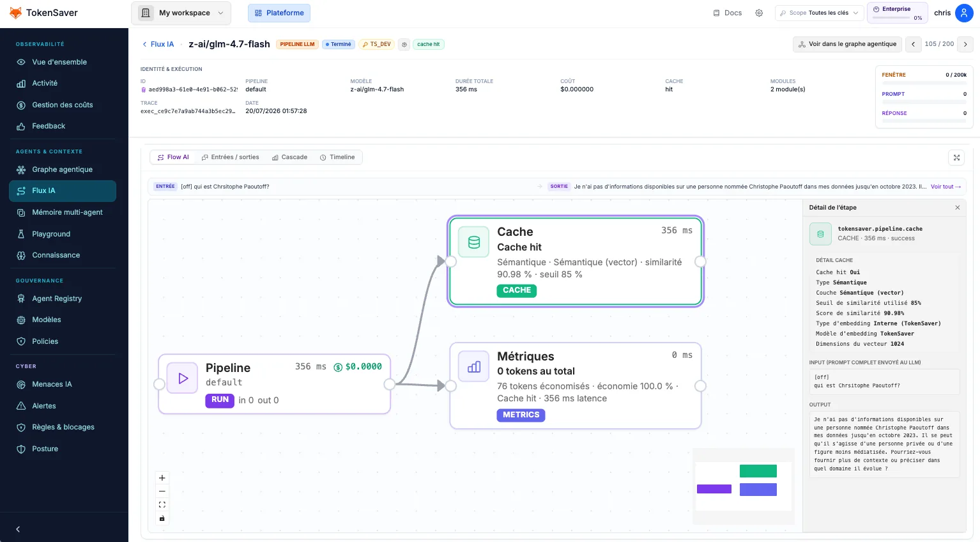Screen dimensions: 980x542
Task: Click the Enterprise plan badge
Action: click(897, 13)
